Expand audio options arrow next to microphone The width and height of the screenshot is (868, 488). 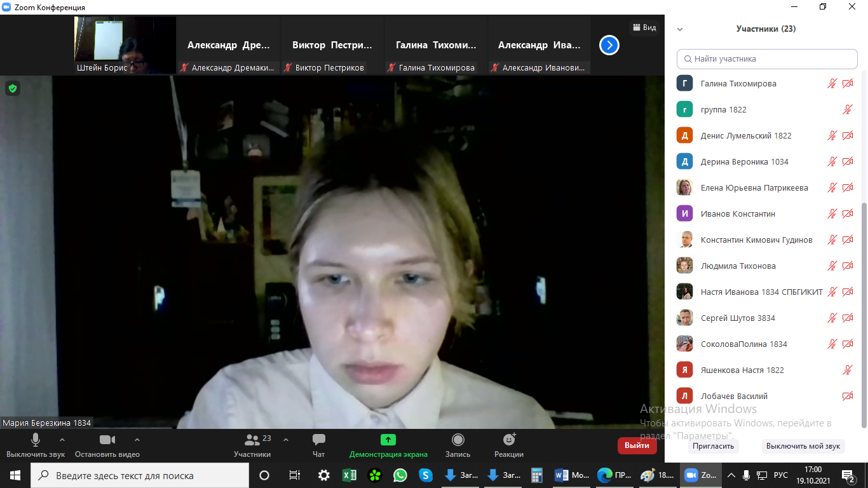(62, 440)
